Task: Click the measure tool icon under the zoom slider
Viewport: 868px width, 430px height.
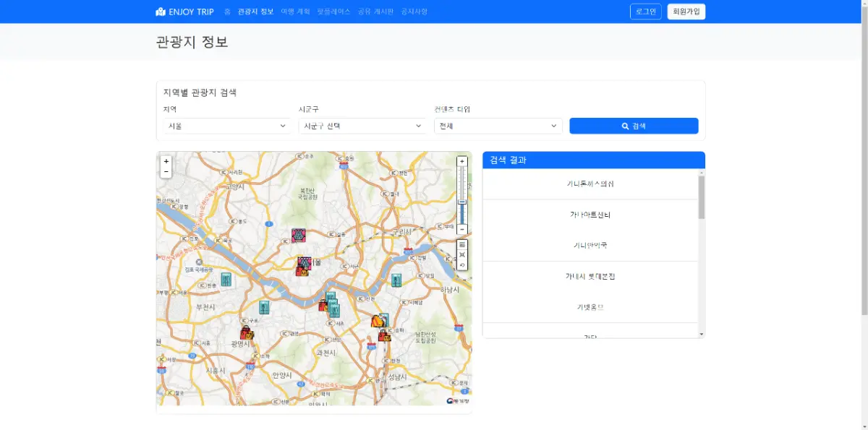Action: pyautogui.click(x=462, y=255)
